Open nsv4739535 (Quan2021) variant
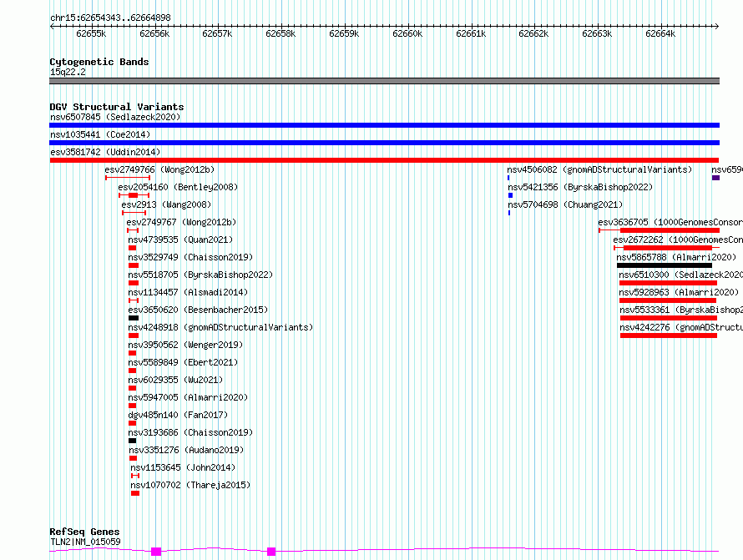Image resolution: width=743 pixels, height=560 pixels. click(x=180, y=240)
